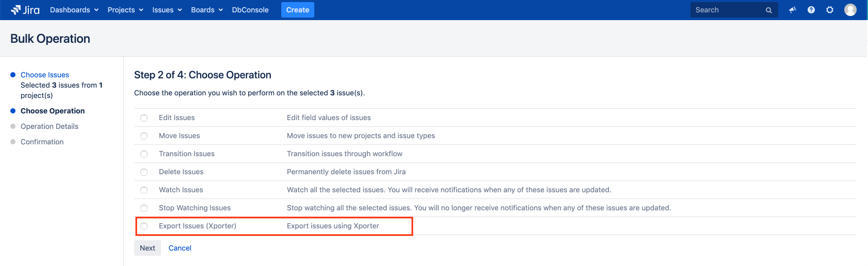Expand the Dashboards dropdown
The image size is (868, 266).
(x=74, y=10)
